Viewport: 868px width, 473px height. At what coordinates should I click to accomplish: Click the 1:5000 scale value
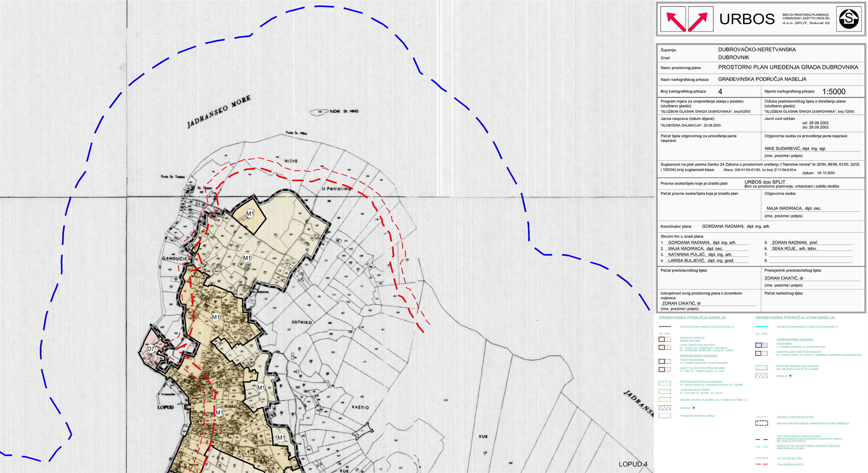coord(833,92)
